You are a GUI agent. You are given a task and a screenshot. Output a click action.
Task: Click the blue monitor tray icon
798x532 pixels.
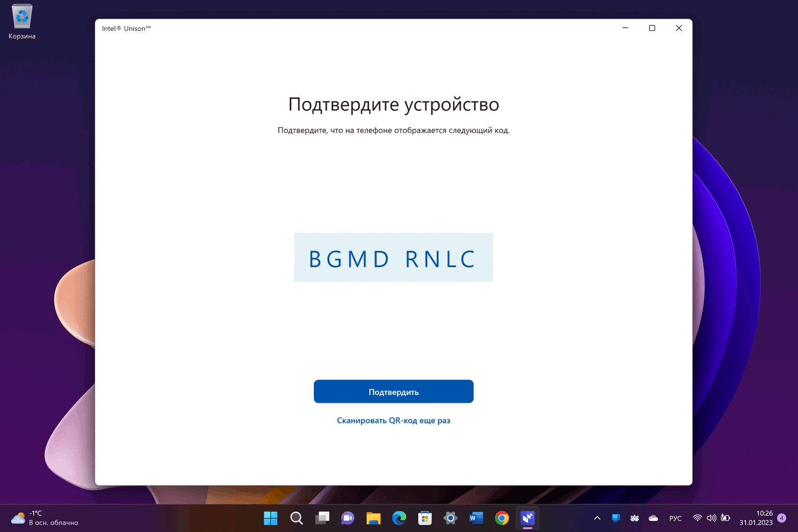click(616, 518)
